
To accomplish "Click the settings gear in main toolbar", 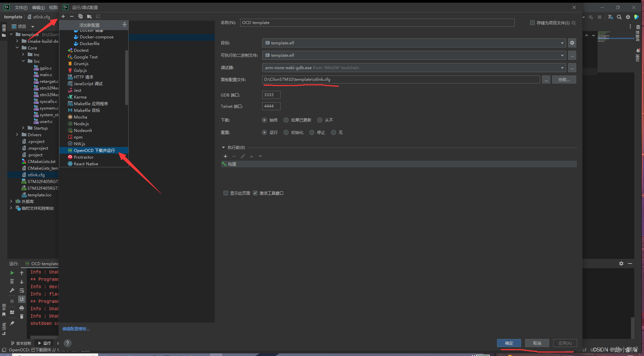I will tap(628, 17).
